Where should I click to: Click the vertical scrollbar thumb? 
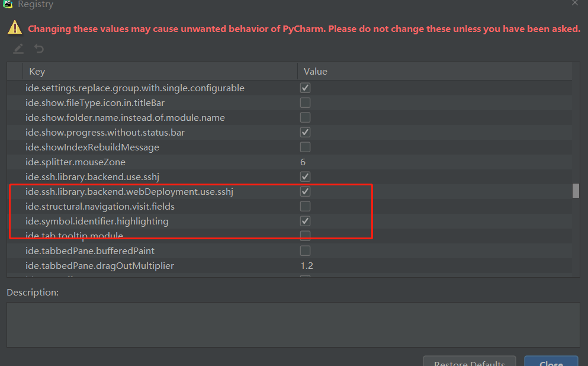575,191
